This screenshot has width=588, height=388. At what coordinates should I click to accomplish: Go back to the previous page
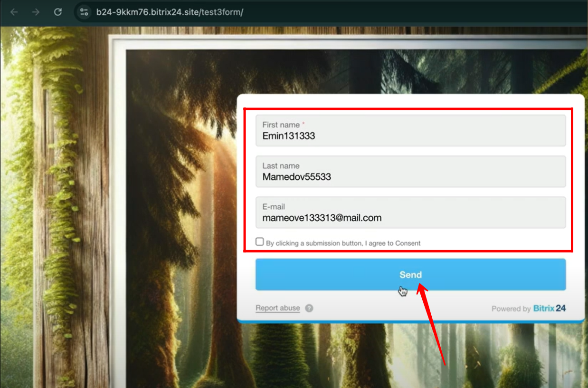click(14, 12)
